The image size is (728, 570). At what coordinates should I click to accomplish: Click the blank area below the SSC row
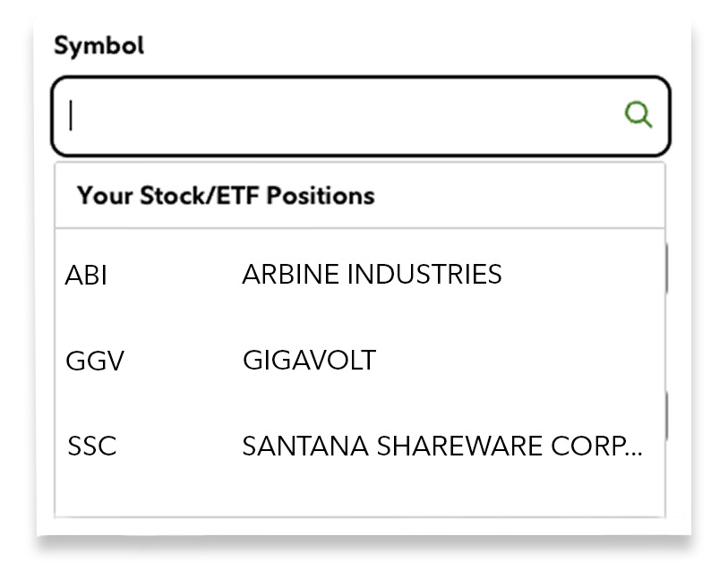[358, 497]
